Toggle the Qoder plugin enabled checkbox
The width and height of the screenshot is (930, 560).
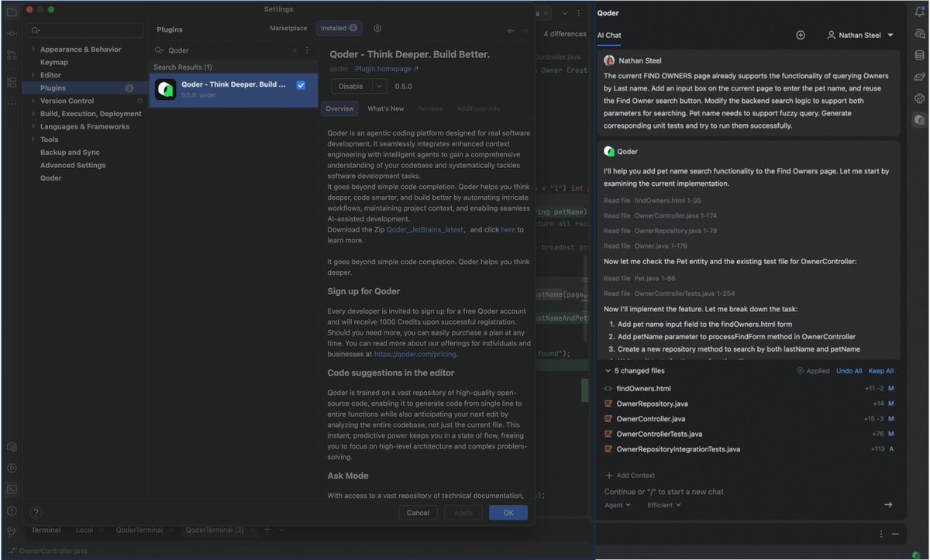tap(301, 85)
